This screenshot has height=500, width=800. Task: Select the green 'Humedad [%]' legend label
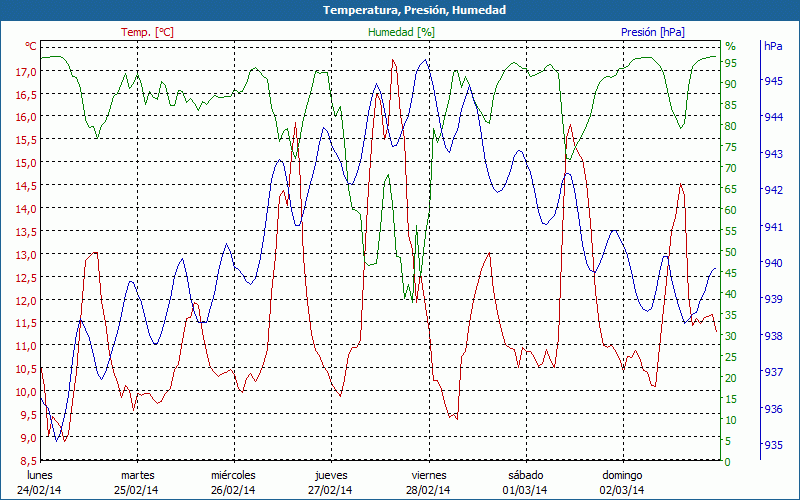(401, 32)
